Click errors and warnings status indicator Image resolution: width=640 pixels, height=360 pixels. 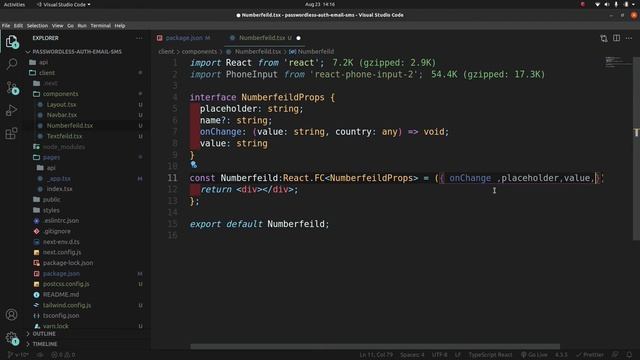(63, 355)
